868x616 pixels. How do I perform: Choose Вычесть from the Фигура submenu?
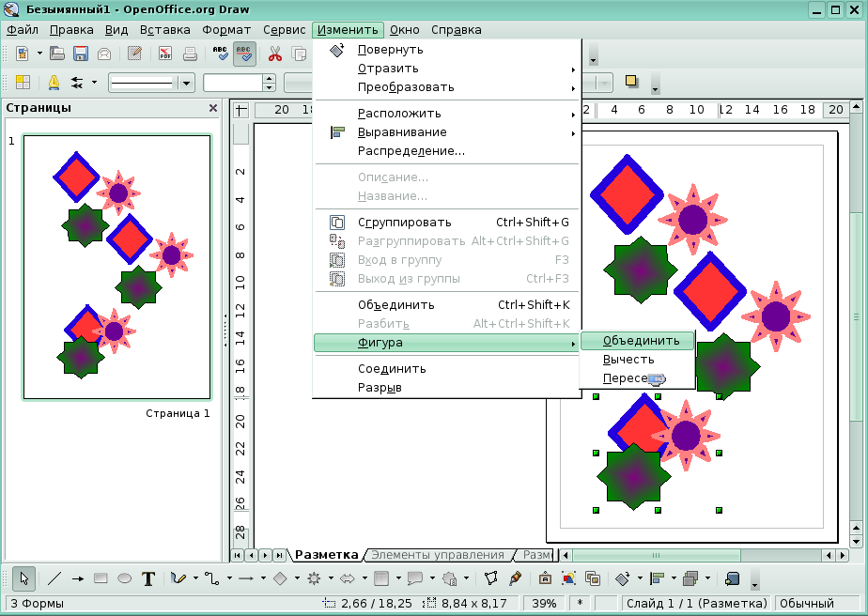(628, 360)
